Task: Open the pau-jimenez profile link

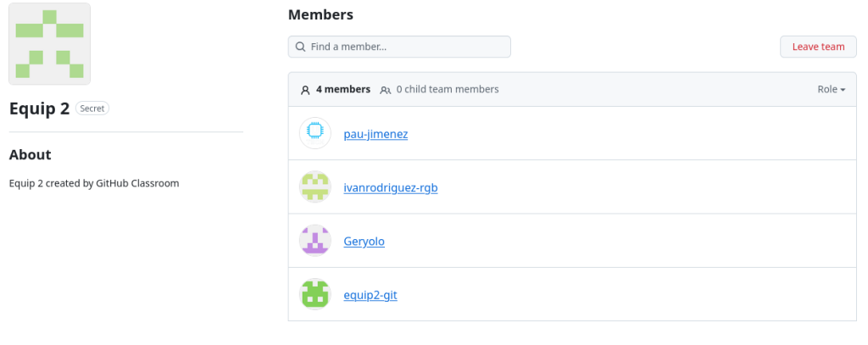Action: point(376,134)
